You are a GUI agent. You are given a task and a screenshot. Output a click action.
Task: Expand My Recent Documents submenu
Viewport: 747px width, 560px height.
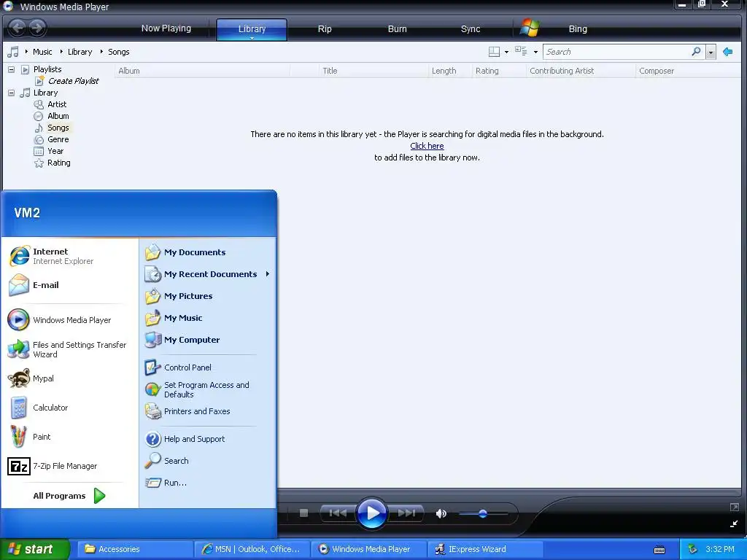tap(207, 274)
